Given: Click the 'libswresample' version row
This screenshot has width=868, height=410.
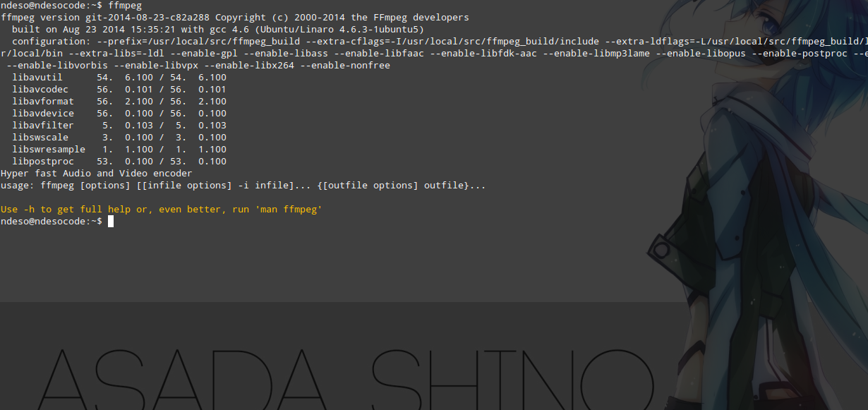Looking at the screenshot, I should [x=119, y=150].
